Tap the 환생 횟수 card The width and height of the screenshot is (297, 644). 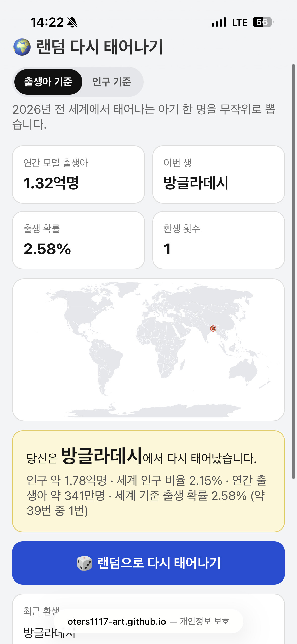tap(219, 240)
